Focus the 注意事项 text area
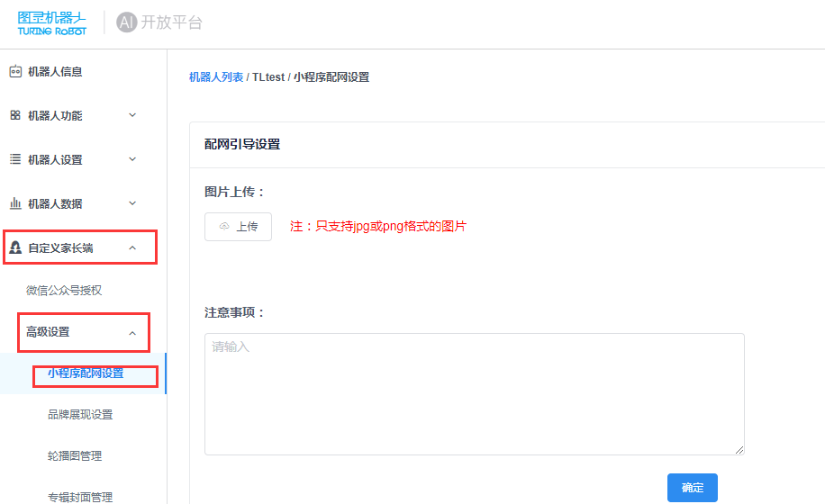Image resolution: width=825 pixels, height=504 pixels. (475, 394)
